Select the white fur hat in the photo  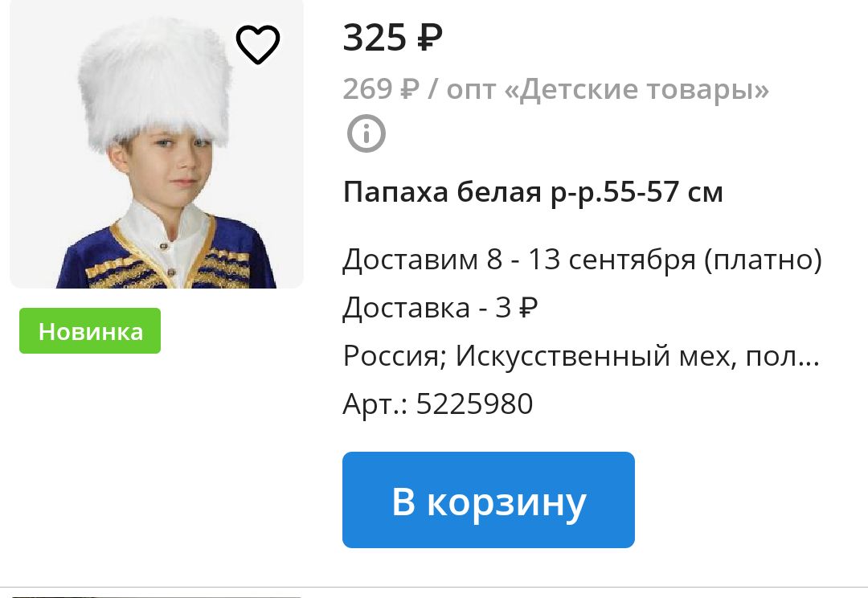tap(154, 83)
